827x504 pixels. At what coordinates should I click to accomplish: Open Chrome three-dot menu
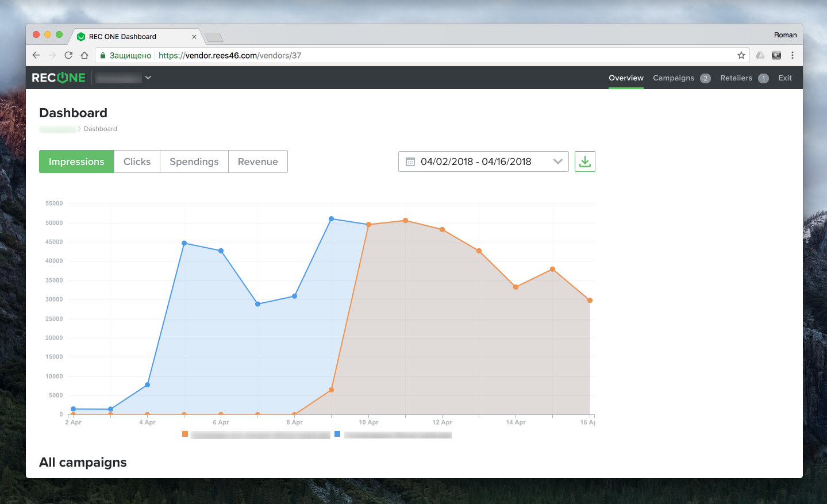click(792, 55)
